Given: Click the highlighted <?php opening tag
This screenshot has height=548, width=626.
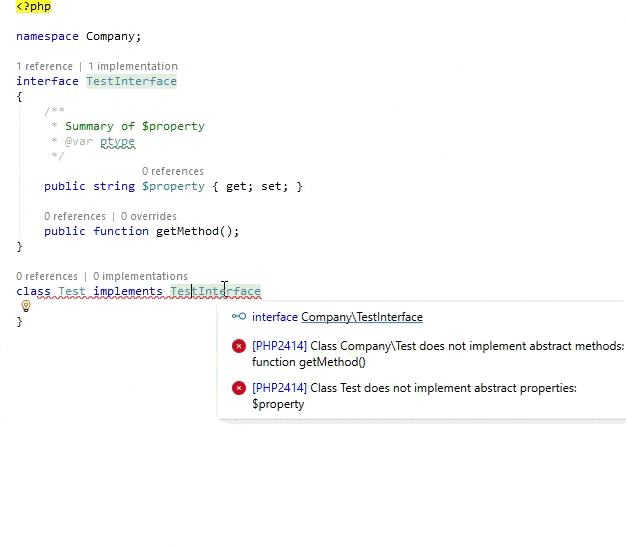Looking at the screenshot, I should (34, 6).
